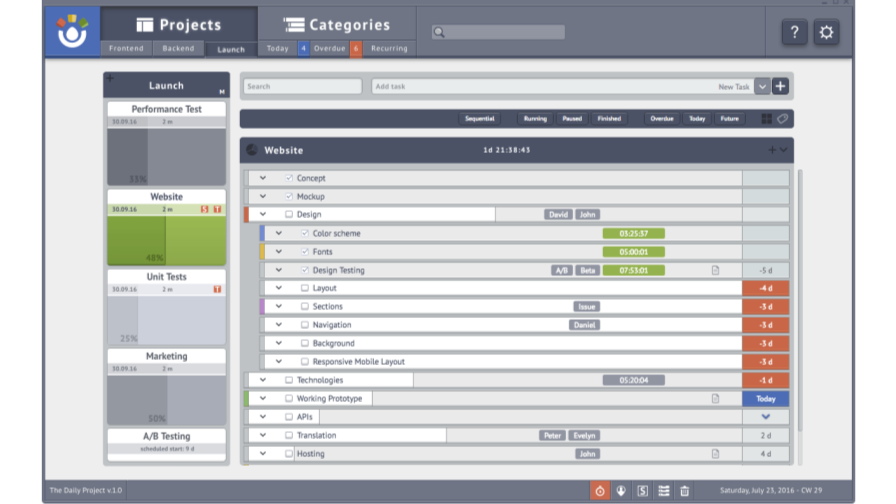Expand the Concept row chevron
Screen dimensions: 896x504
(263, 178)
